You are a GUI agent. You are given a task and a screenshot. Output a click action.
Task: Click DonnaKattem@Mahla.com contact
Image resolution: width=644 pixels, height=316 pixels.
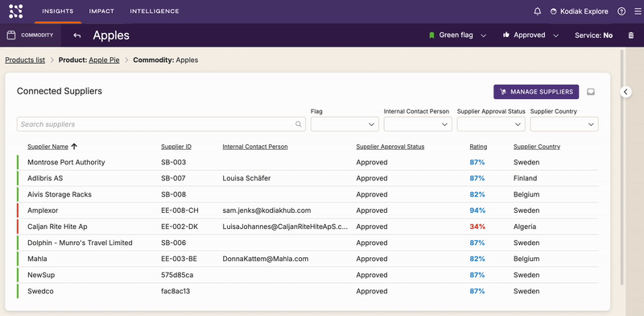[x=266, y=259]
